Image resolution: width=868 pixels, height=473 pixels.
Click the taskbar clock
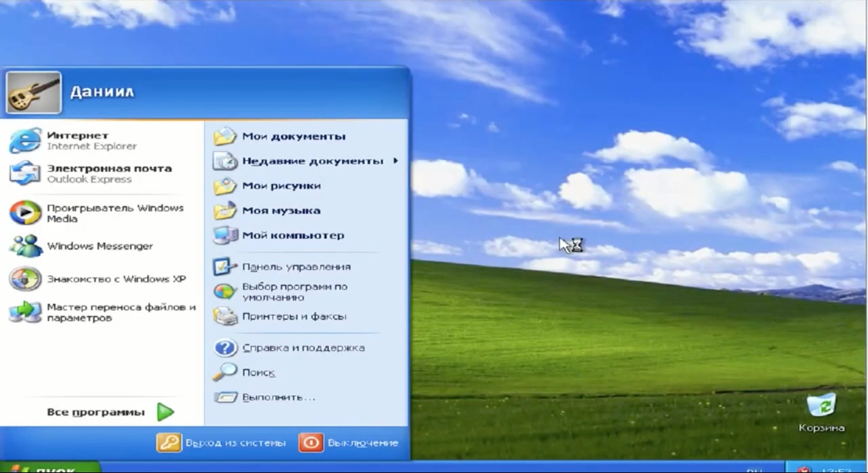[x=835, y=469]
